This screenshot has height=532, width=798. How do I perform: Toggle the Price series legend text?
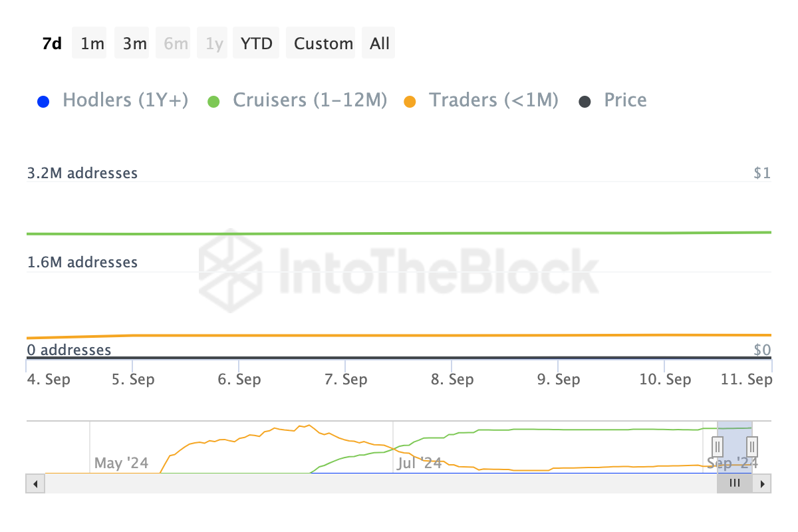pyautogui.click(x=625, y=100)
